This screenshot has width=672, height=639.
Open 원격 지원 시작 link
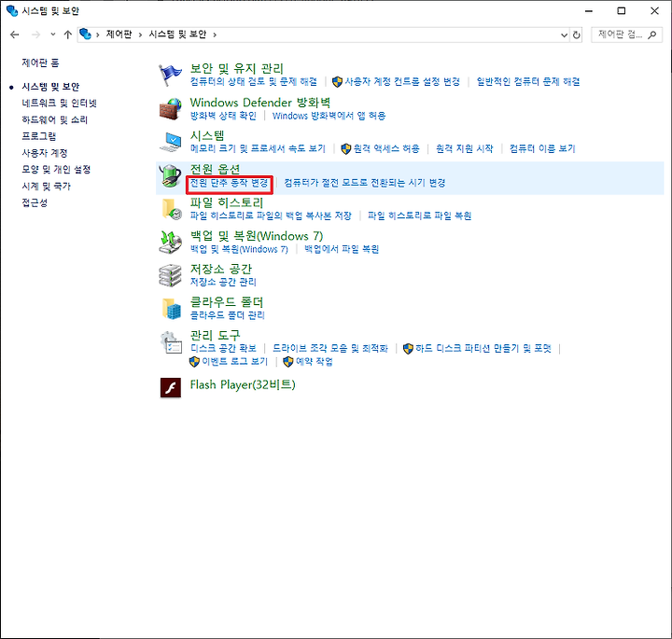coord(464,148)
